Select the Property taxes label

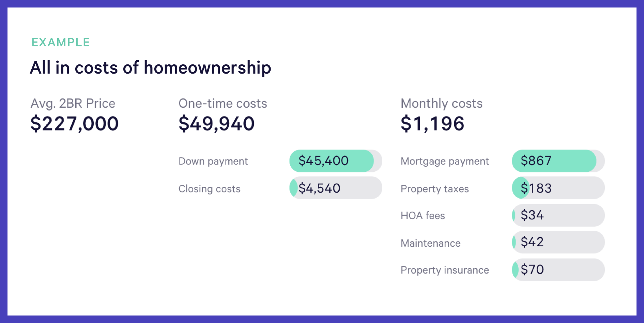pos(434,189)
